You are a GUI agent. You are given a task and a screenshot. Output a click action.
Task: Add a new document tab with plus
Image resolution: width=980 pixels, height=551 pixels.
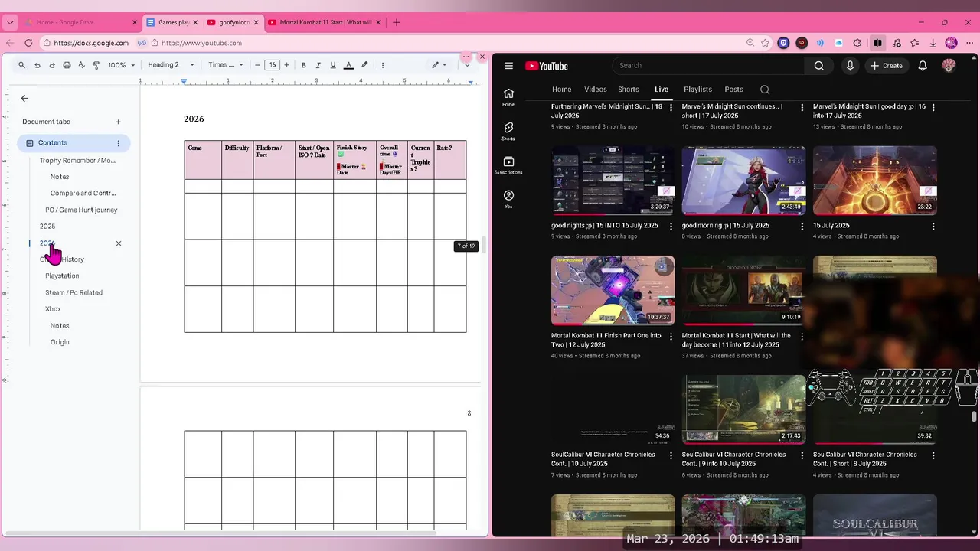pos(118,122)
